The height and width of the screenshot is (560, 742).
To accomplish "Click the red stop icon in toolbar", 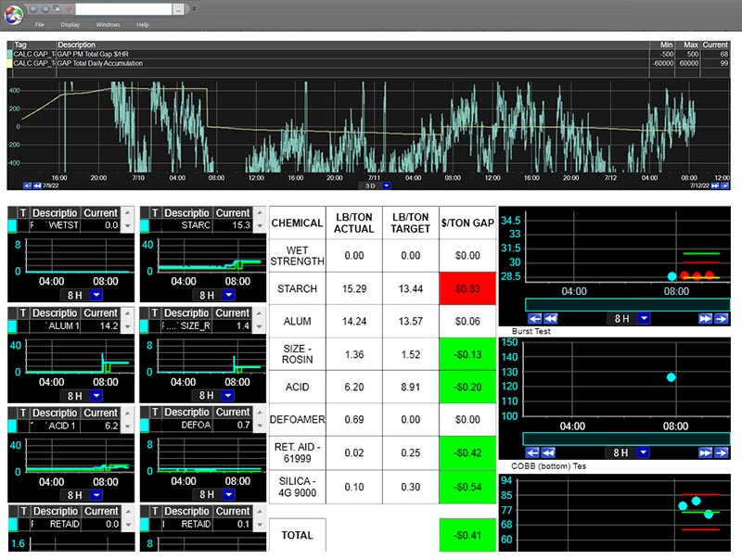I will pos(69,8).
